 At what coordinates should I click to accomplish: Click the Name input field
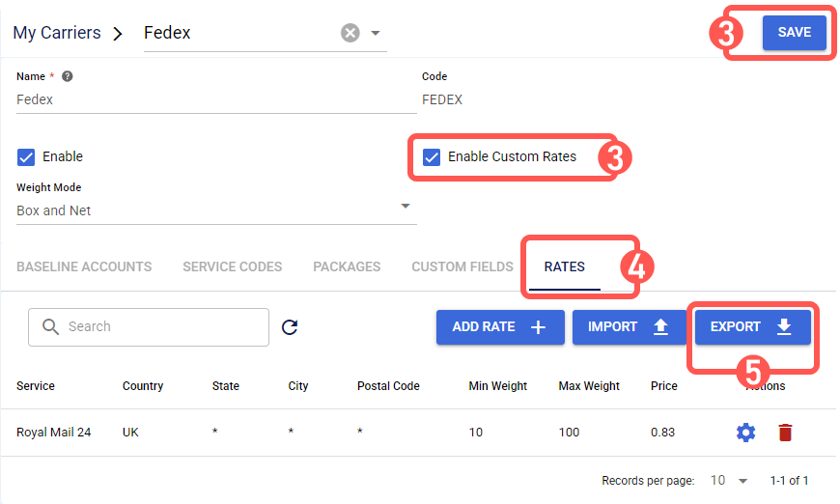point(216,99)
